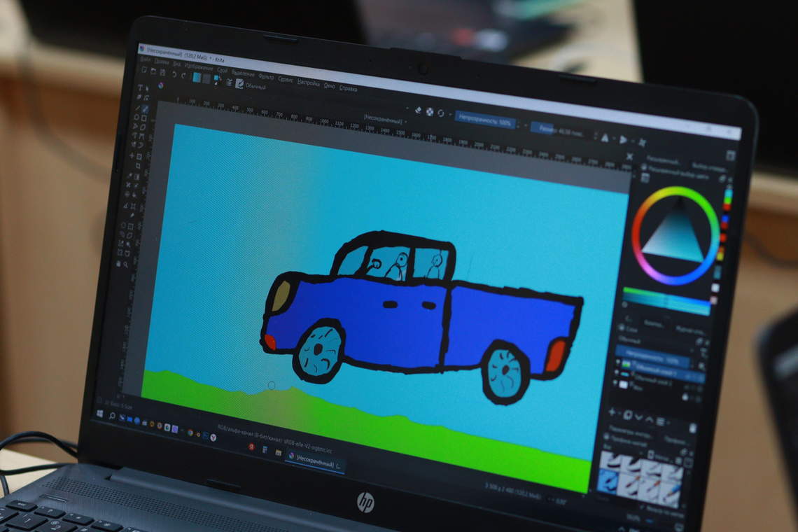Screen dimensions: 798x532
Task: Click the duplicate layer icon
Action: (627, 414)
